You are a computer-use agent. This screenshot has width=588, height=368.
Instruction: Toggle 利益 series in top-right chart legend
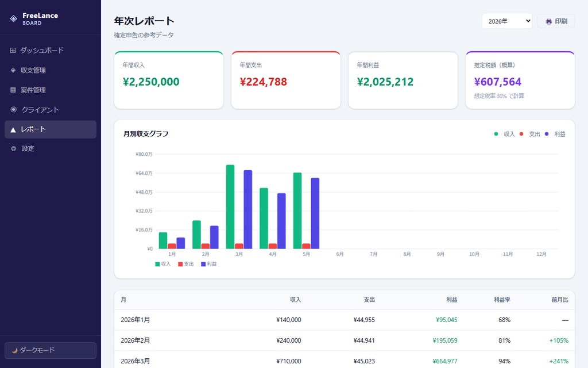(555, 134)
